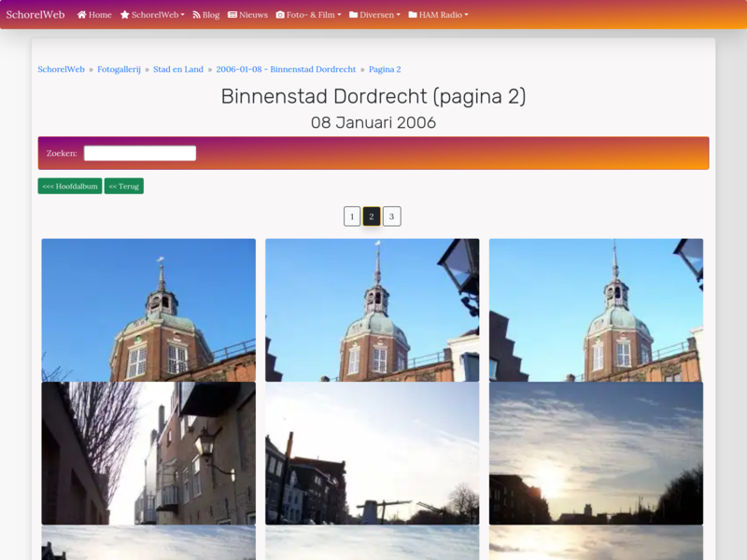The width and height of the screenshot is (747, 560).
Task: Click the SchorelWeb brand logo text
Action: pos(35,15)
